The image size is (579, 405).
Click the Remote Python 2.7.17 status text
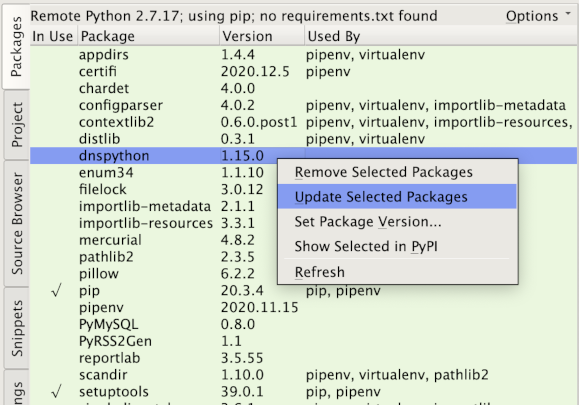234,16
